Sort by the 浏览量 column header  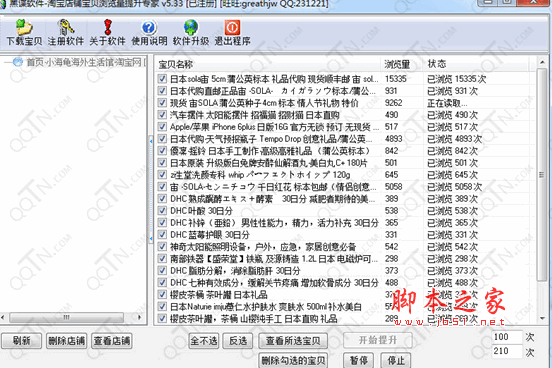click(402, 64)
